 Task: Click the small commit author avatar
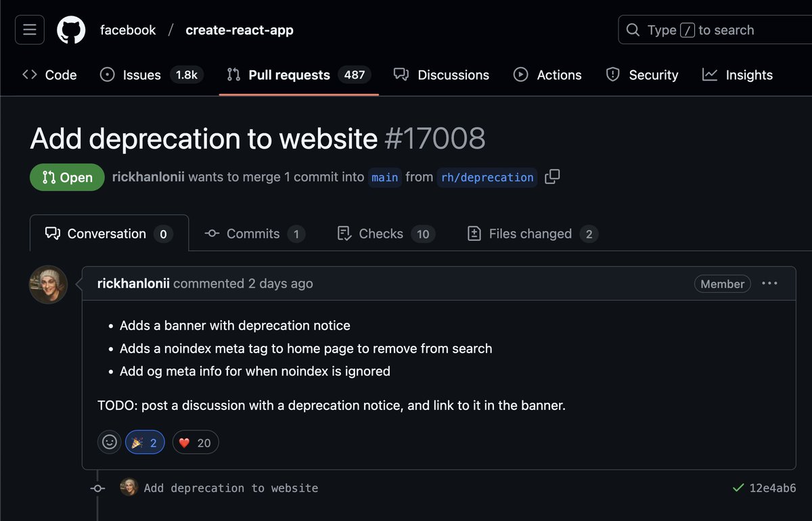pyautogui.click(x=129, y=487)
